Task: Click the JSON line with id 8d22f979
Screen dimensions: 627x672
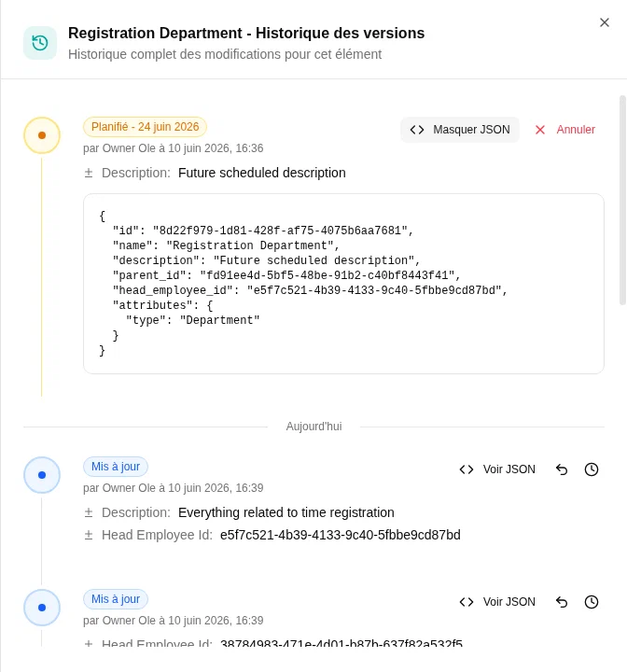Action: [x=263, y=231]
